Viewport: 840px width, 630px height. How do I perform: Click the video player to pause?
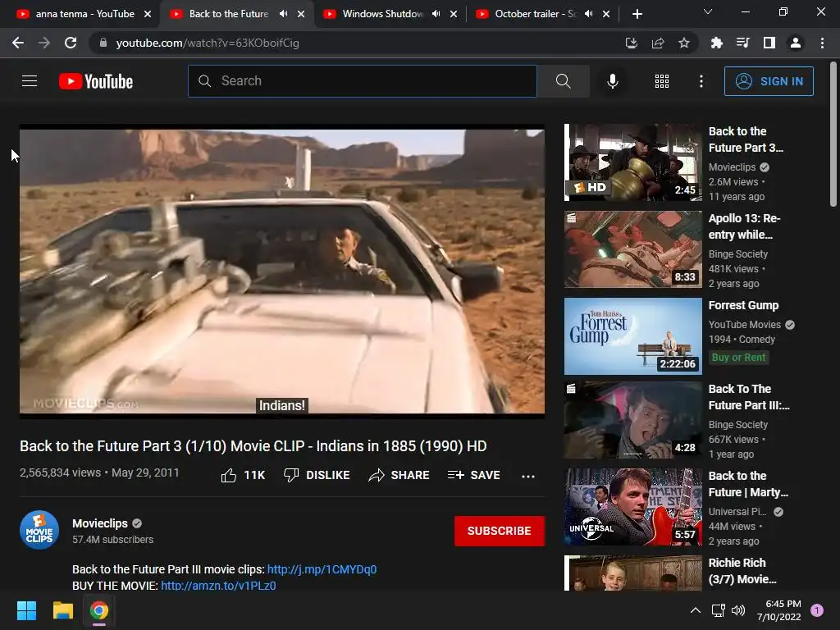click(282, 271)
